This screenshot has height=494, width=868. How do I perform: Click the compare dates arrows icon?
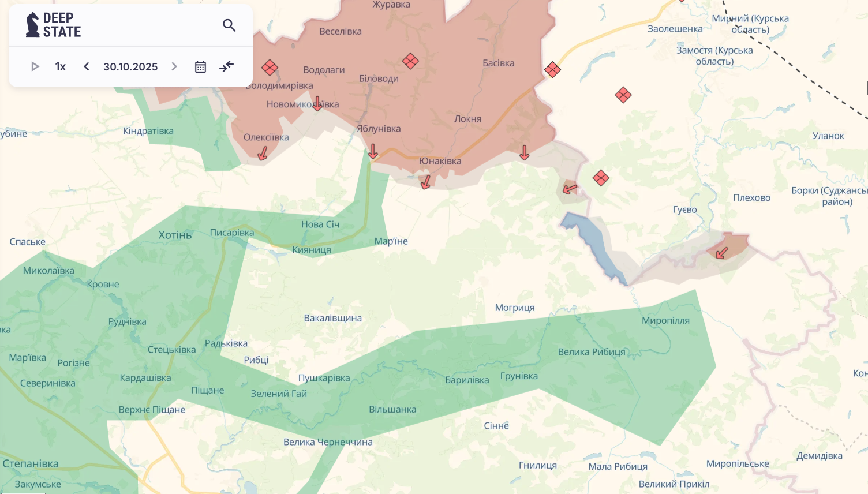coord(227,66)
